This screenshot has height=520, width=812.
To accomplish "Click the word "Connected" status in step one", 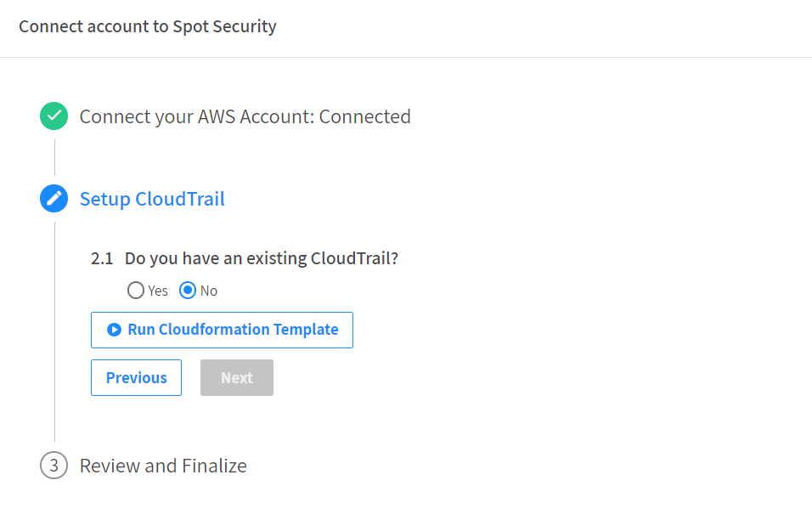I will 364,116.
